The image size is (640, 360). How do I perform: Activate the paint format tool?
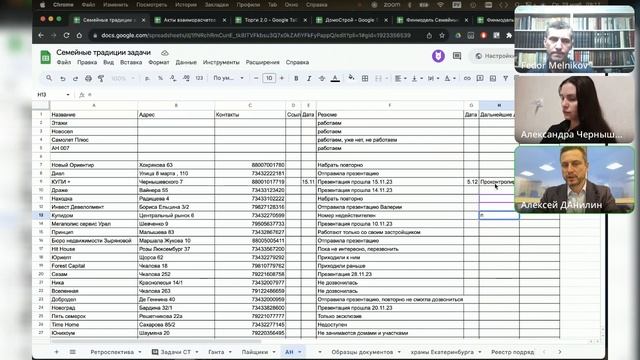[x=101, y=78]
